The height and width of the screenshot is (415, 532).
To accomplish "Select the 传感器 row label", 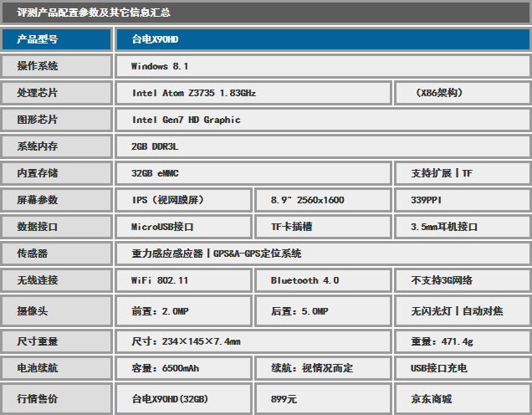I will (x=56, y=254).
